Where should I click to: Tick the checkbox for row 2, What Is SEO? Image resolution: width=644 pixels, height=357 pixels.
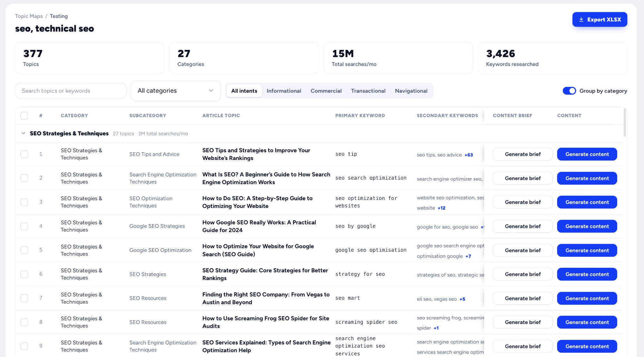point(24,178)
